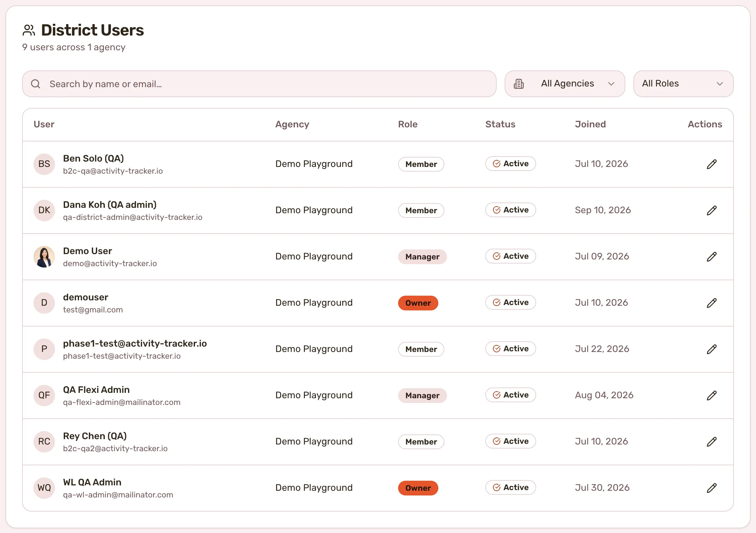Click the pencil icon for Dana Koh
756x533 pixels.
(x=712, y=211)
